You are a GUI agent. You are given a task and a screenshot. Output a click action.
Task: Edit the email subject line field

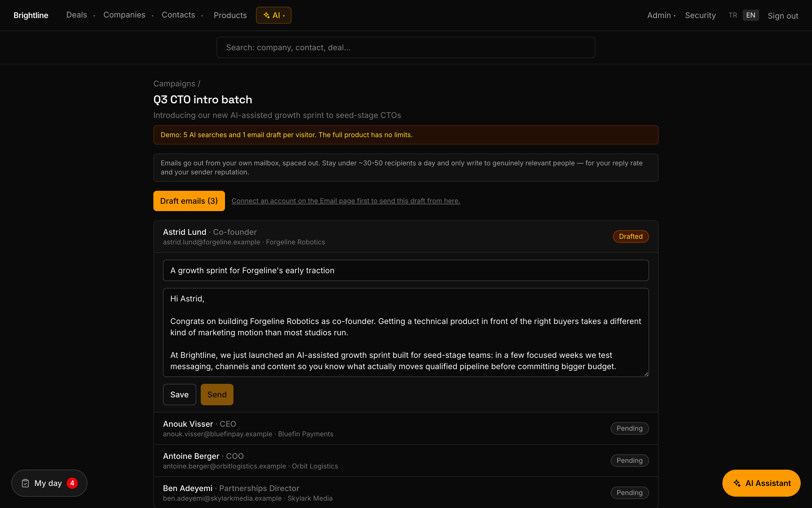click(x=406, y=270)
